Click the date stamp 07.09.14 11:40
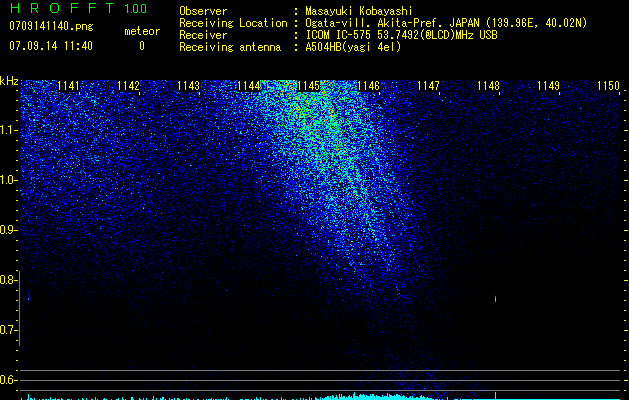The height and width of the screenshot is (400, 629). point(51,46)
